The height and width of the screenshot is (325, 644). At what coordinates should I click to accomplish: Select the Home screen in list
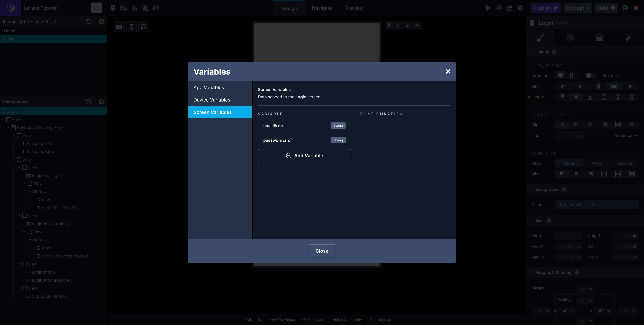pyautogui.click(x=53, y=31)
